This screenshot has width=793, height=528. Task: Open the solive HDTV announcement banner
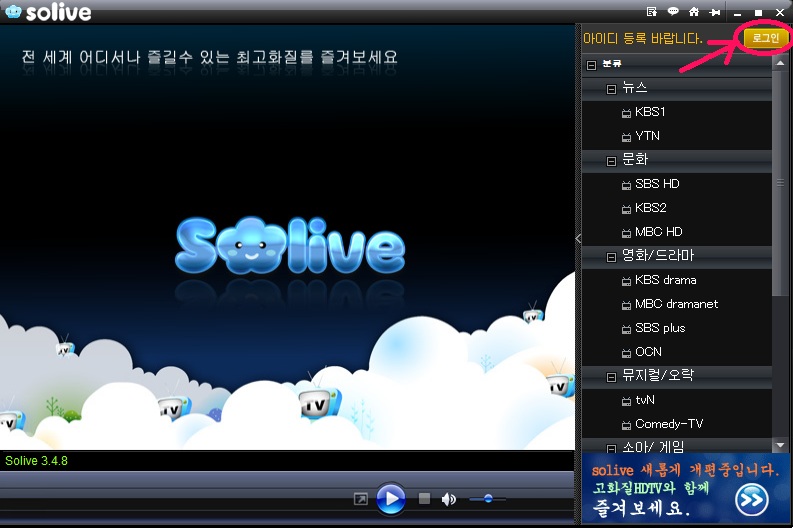pyautogui.click(x=686, y=489)
